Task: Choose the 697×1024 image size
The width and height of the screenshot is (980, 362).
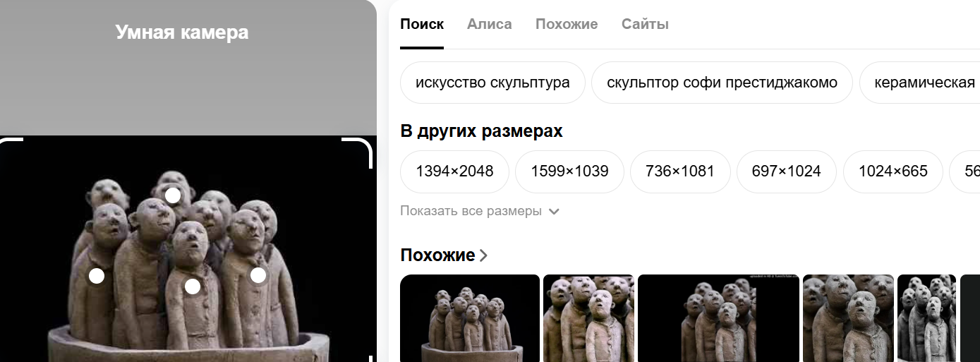Action: point(787,171)
